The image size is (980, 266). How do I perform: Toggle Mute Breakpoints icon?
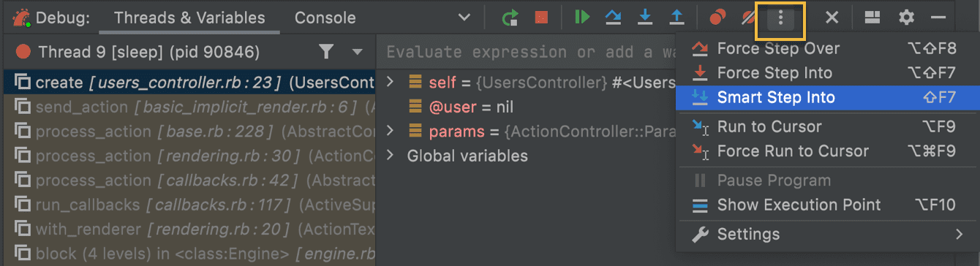point(748,18)
